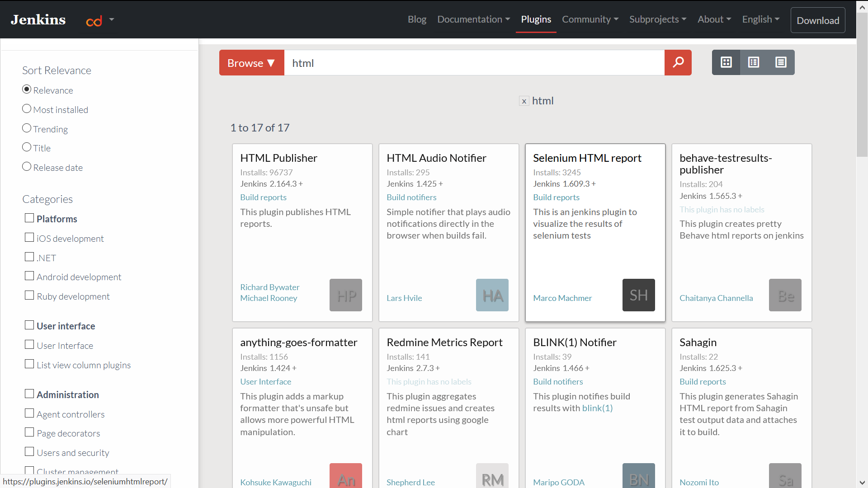Open the Browse dropdown filter
This screenshot has height=488, width=868.
(x=250, y=62)
